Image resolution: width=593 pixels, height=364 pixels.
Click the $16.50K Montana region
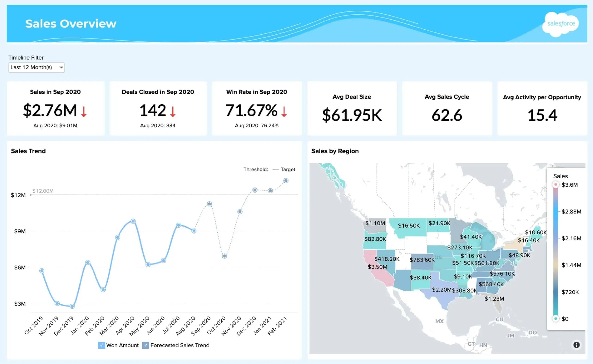click(409, 226)
